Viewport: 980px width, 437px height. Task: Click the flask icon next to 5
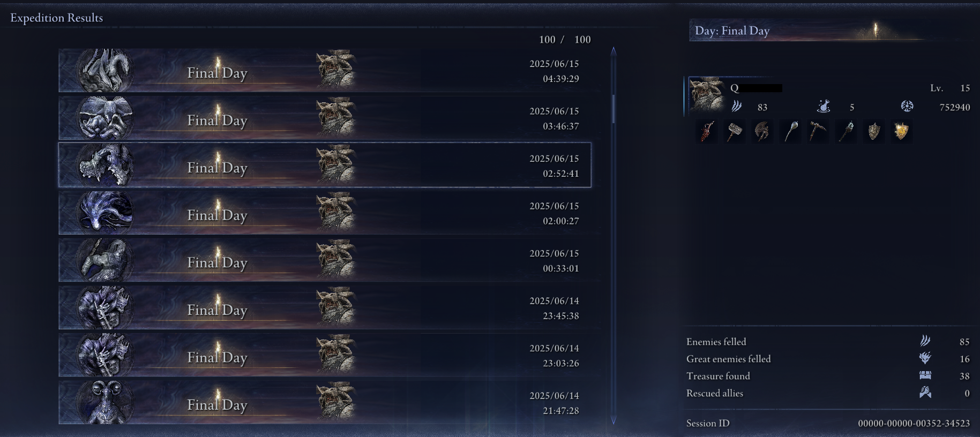tap(824, 107)
